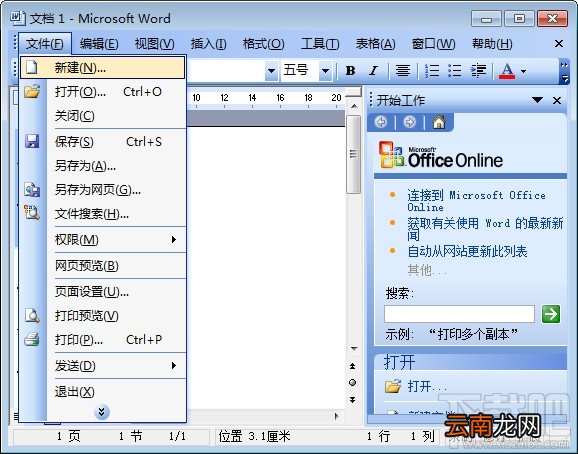Viewport: 578px width, 454px height.
Task: Click the 搜索 input field
Action: (459, 314)
